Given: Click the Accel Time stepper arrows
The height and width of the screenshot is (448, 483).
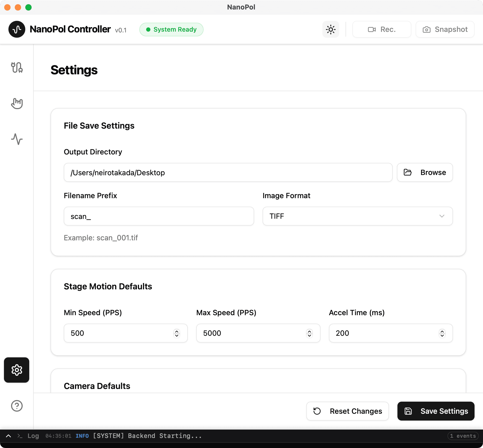Looking at the screenshot, I should [x=442, y=333].
